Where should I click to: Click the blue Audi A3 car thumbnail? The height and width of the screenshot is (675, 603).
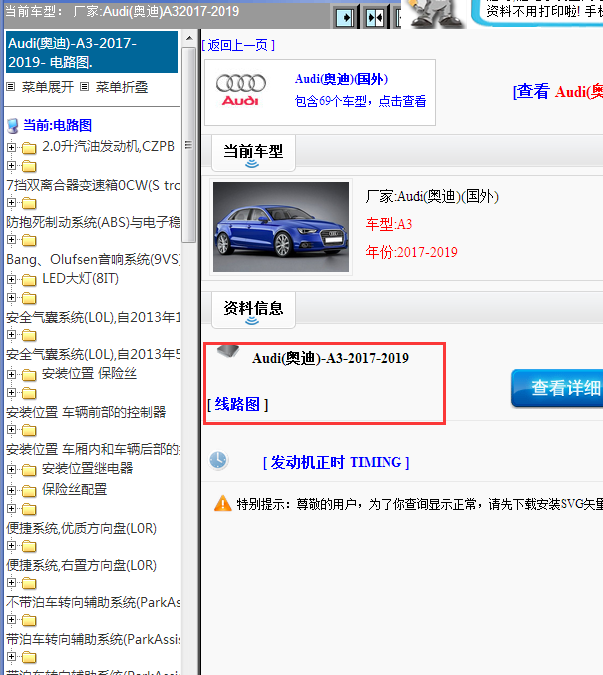pos(281,227)
